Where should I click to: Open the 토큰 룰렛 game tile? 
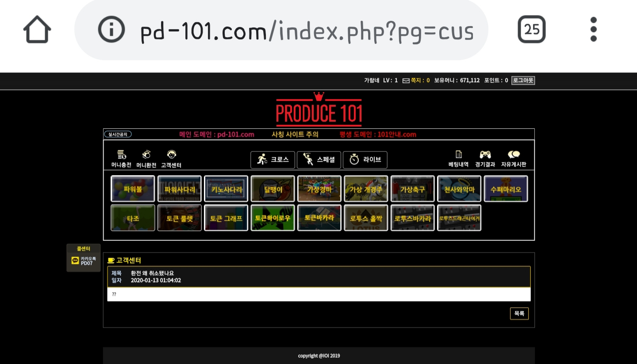point(180,218)
